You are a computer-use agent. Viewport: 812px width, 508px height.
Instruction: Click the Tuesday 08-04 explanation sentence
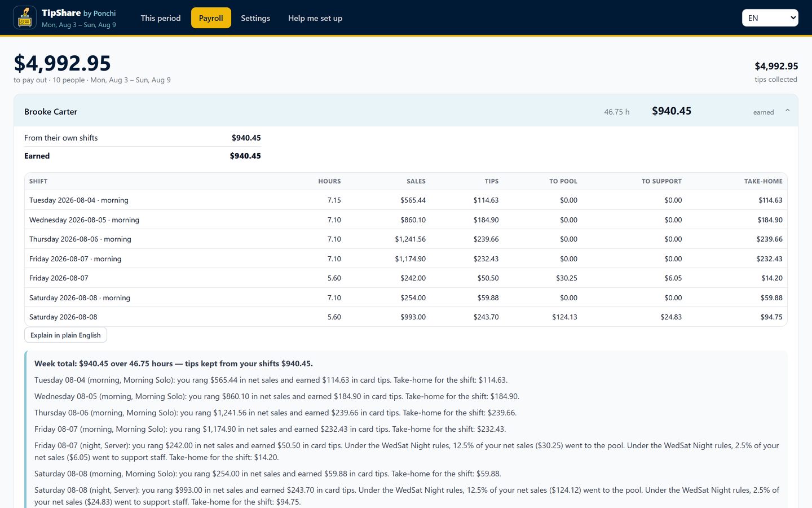coord(271,380)
